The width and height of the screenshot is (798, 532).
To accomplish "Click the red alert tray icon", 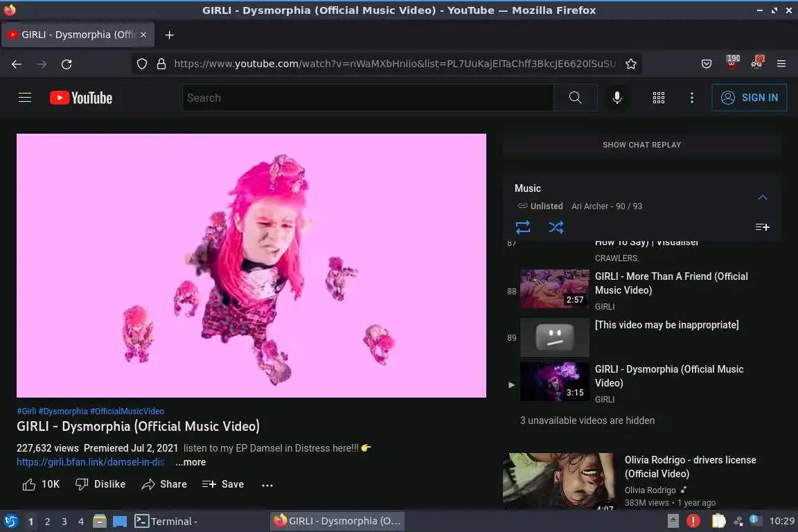I will 693,521.
